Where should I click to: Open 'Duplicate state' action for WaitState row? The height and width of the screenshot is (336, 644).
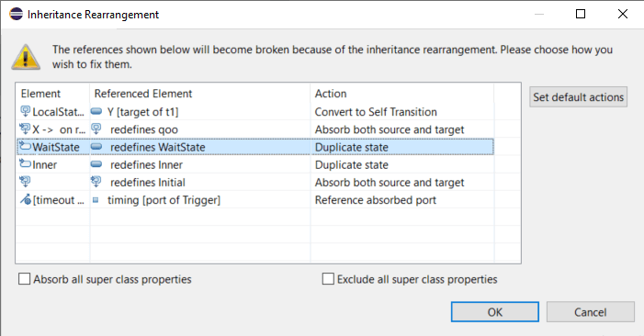(x=402, y=147)
